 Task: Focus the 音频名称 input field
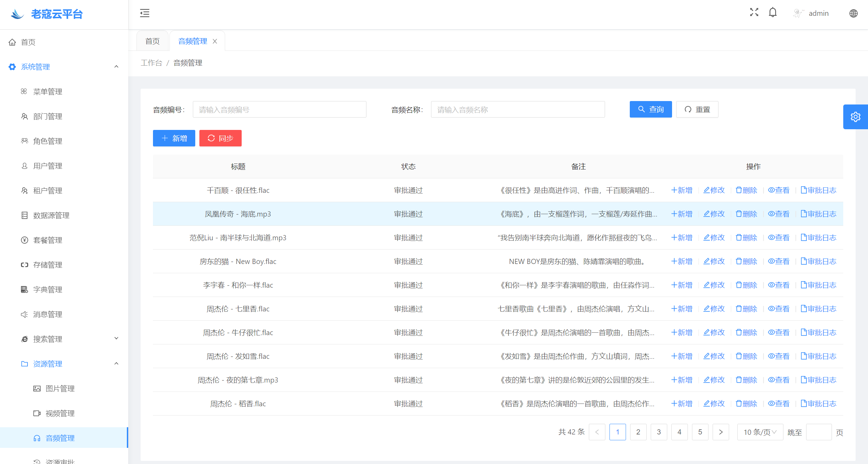(517, 110)
